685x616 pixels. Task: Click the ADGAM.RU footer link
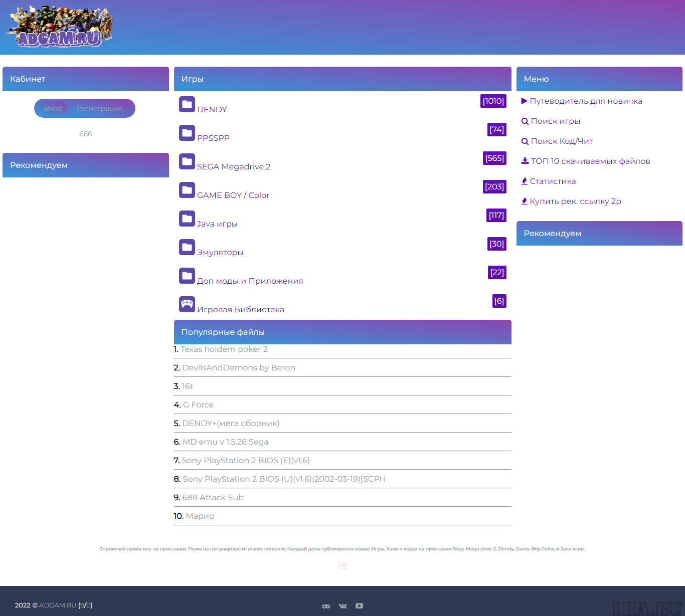(57, 605)
